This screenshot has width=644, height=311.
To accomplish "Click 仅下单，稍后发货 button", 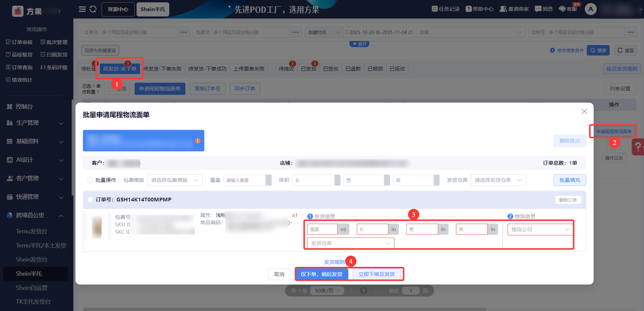I will click(322, 274).
